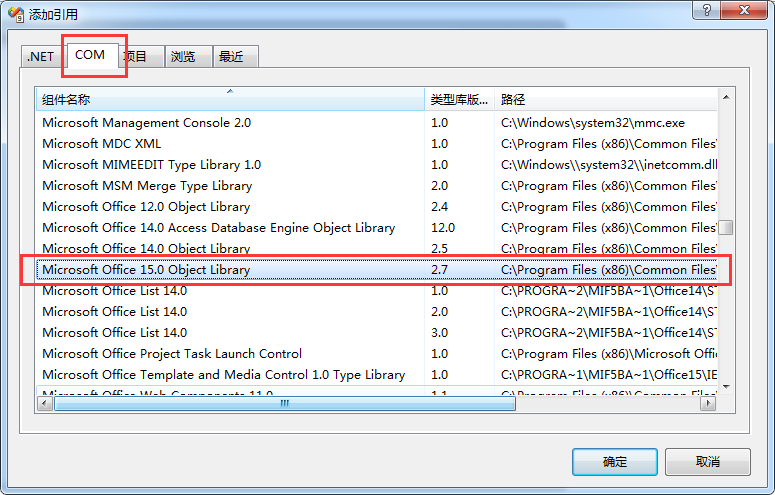Click version 2.4 cell
This screenshot has width=775, height=495.
pyautogui.click(x=439, y=207)
